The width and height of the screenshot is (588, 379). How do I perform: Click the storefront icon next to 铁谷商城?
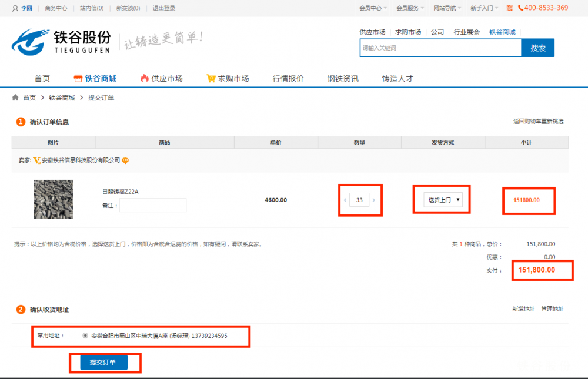[x=78, y=79]
